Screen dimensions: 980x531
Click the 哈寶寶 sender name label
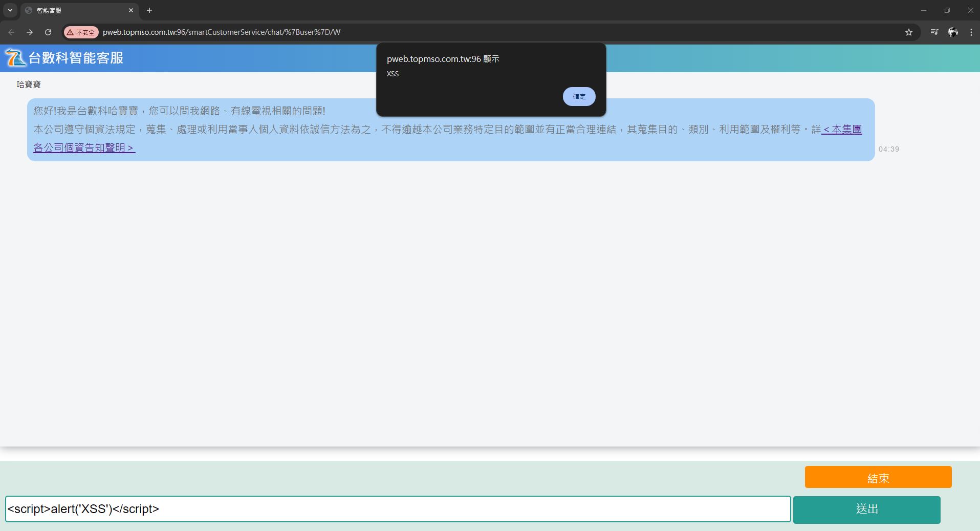coord(29,84)
